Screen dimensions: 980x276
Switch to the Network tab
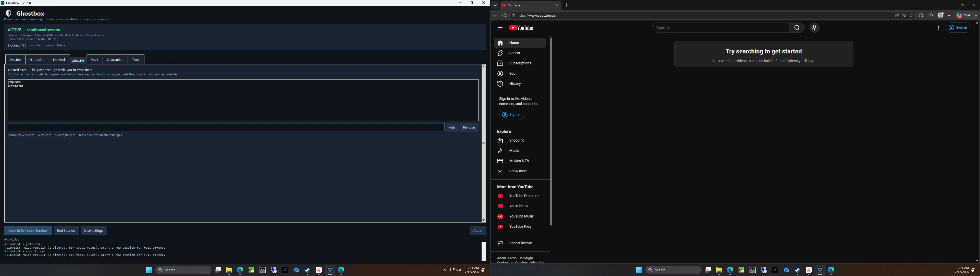click(x=59, y=60)
